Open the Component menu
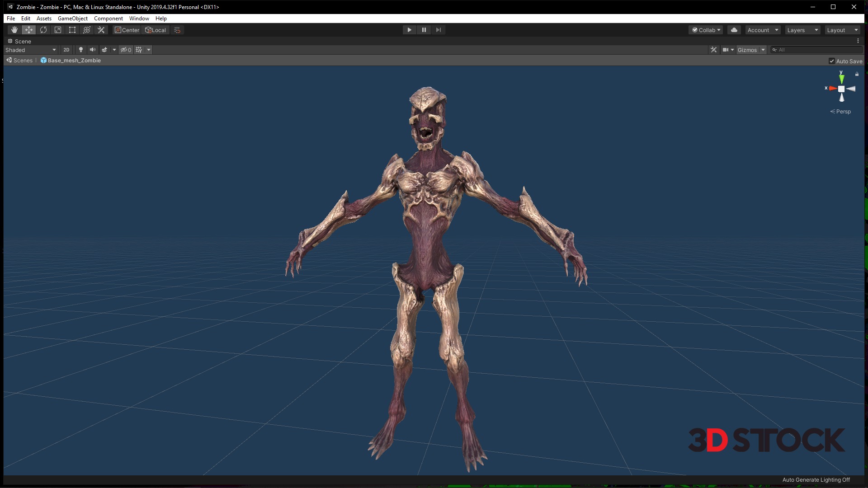Image resolution: width=868 pixels, height=488 pixels. [108, 19]
